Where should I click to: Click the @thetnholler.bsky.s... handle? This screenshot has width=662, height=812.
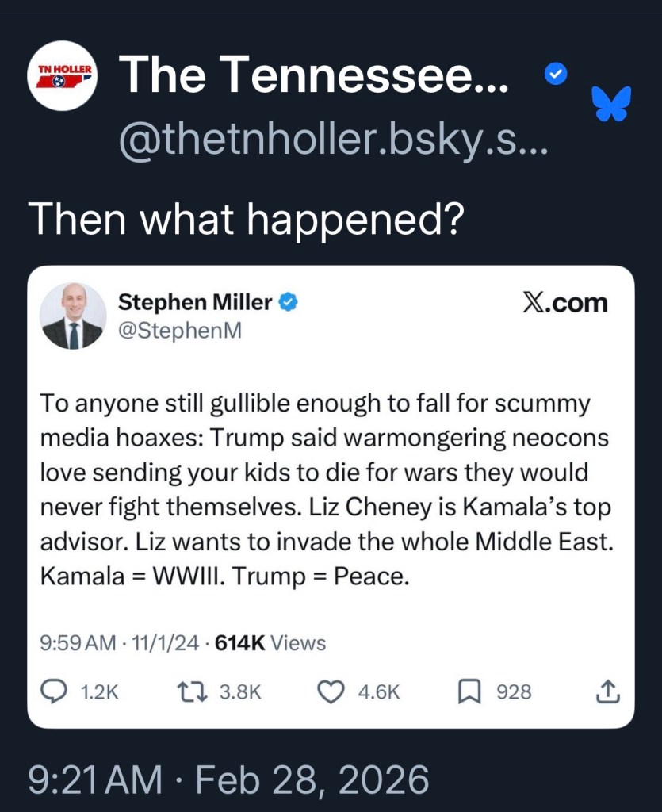(332, 141)
